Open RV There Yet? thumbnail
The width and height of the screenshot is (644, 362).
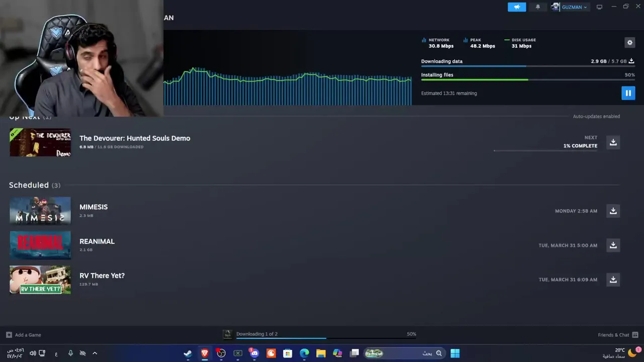[x=40, y=280]
